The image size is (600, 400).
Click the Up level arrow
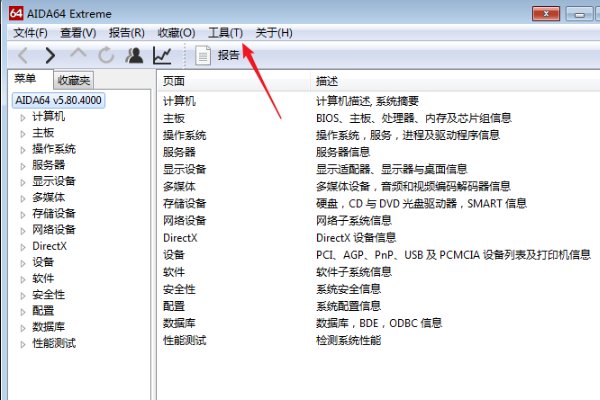pyautogui.click(x=78, y=54)
